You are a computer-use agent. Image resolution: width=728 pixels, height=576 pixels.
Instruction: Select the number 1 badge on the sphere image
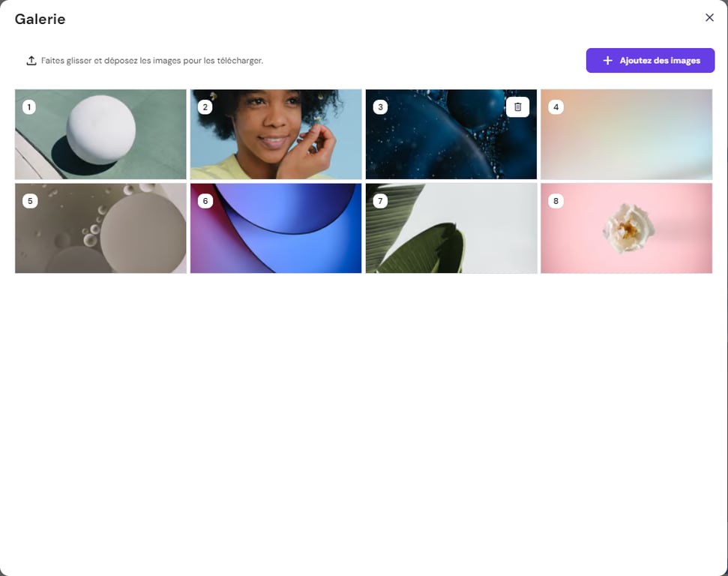[x=29, y=106]
